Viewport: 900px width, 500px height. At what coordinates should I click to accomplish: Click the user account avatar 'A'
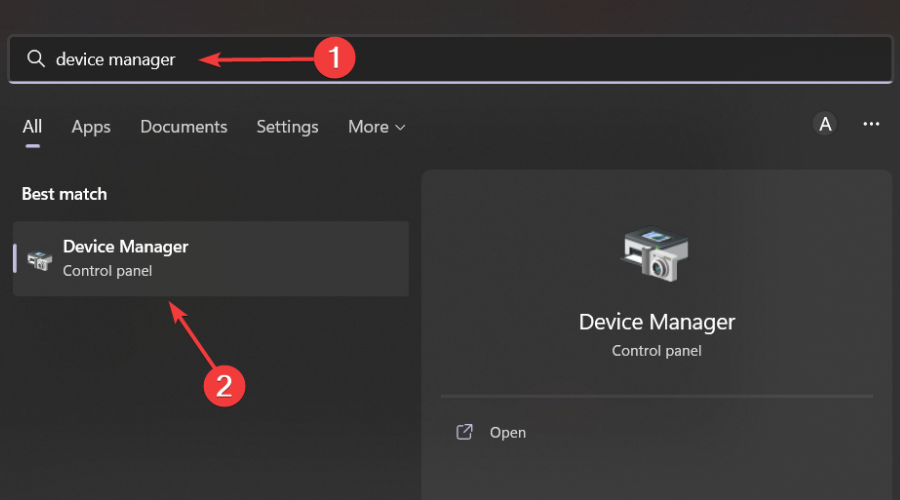[x=825, y=124]
